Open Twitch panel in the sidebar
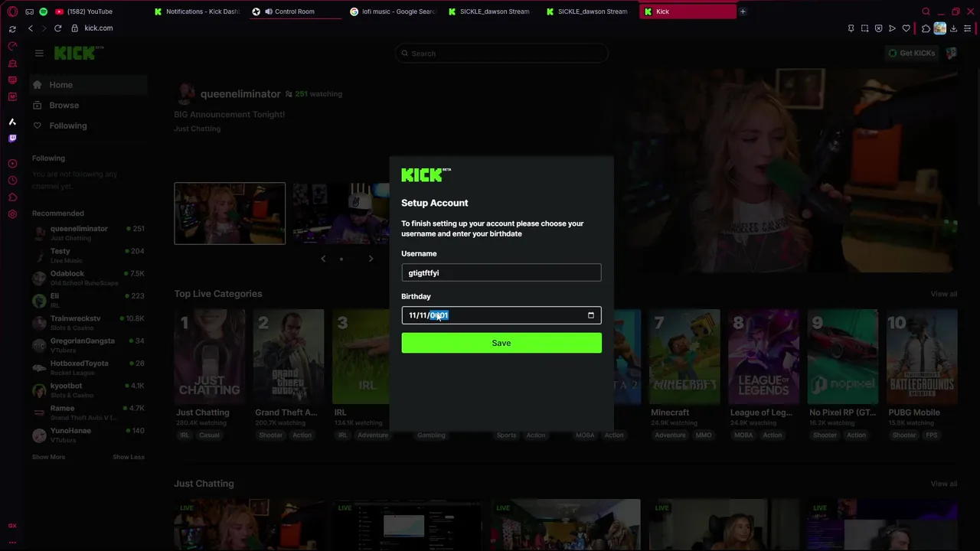 click(x=12, y=139)
